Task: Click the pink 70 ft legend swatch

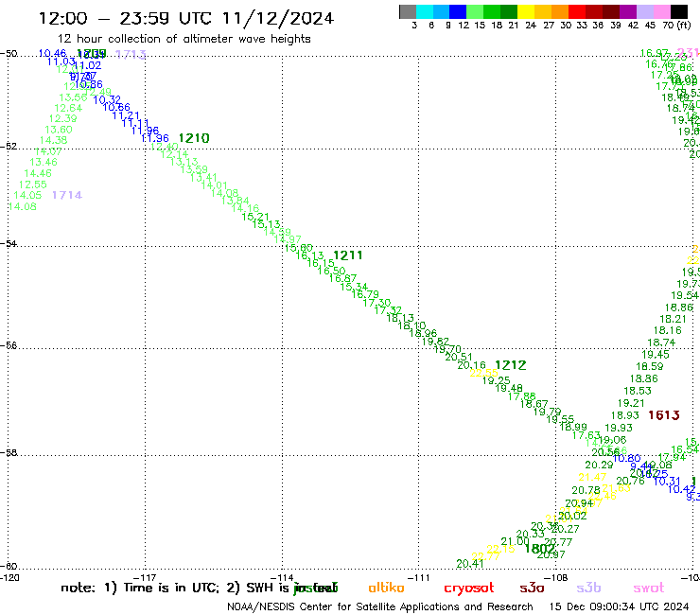Action: [661, 11]
